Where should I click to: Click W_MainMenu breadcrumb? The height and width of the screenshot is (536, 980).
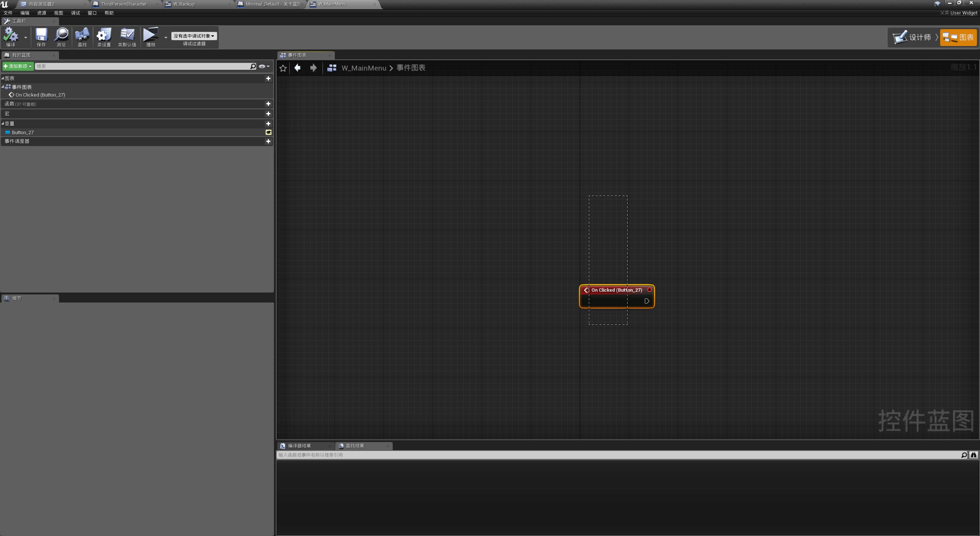364,68
